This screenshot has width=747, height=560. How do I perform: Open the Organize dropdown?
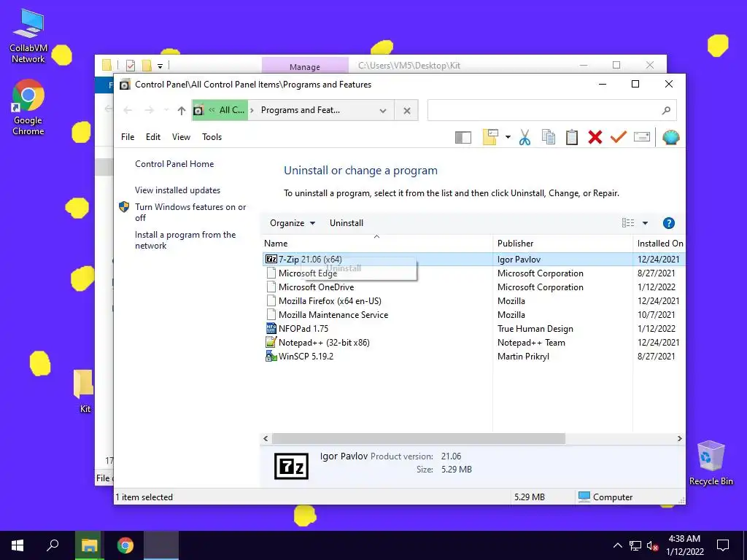coord(293,223)
